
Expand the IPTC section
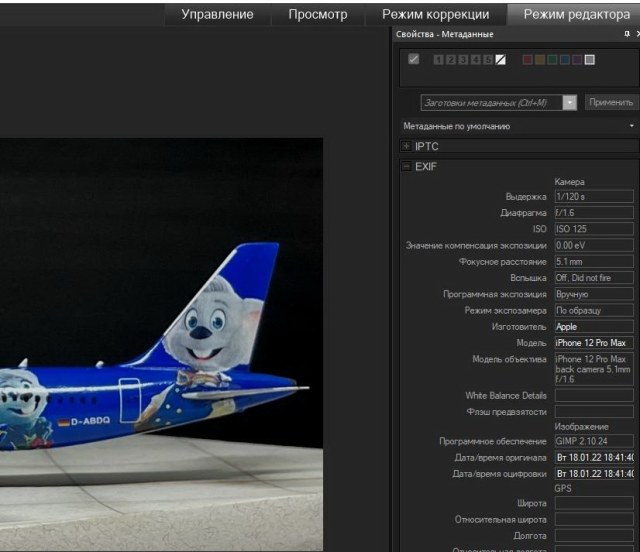406,147
